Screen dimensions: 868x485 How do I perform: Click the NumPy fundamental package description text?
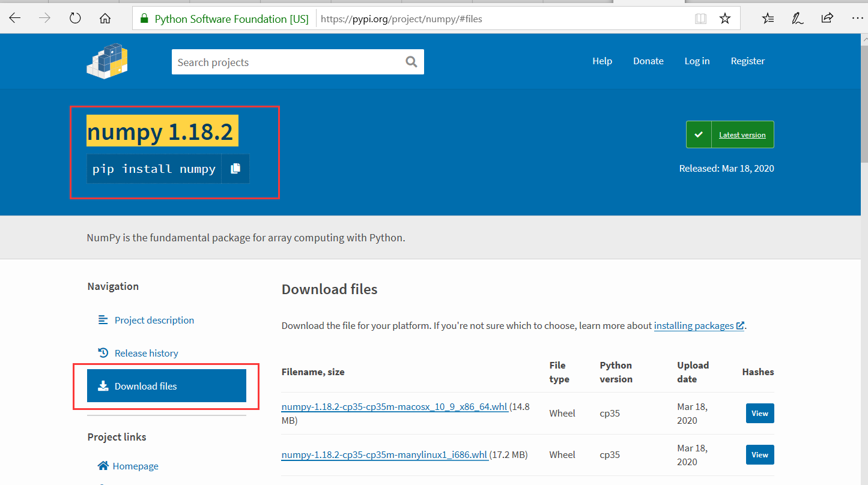(x=246, y=238)
